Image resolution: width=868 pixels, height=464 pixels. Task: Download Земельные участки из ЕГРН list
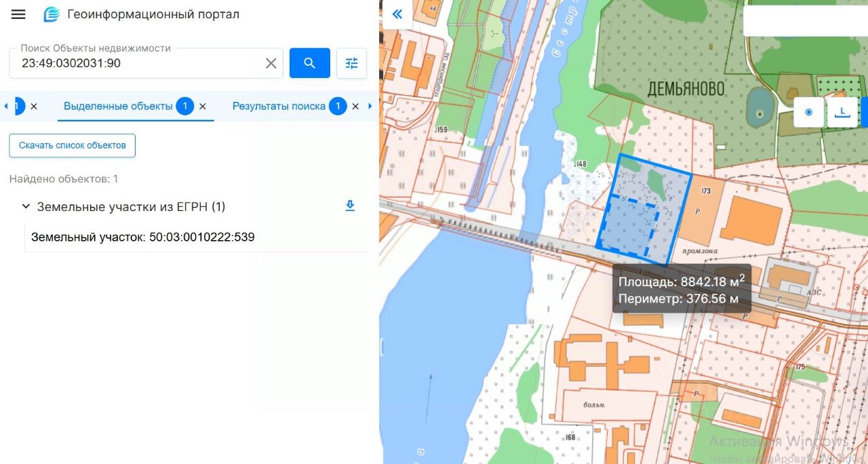tap(350, 206)
